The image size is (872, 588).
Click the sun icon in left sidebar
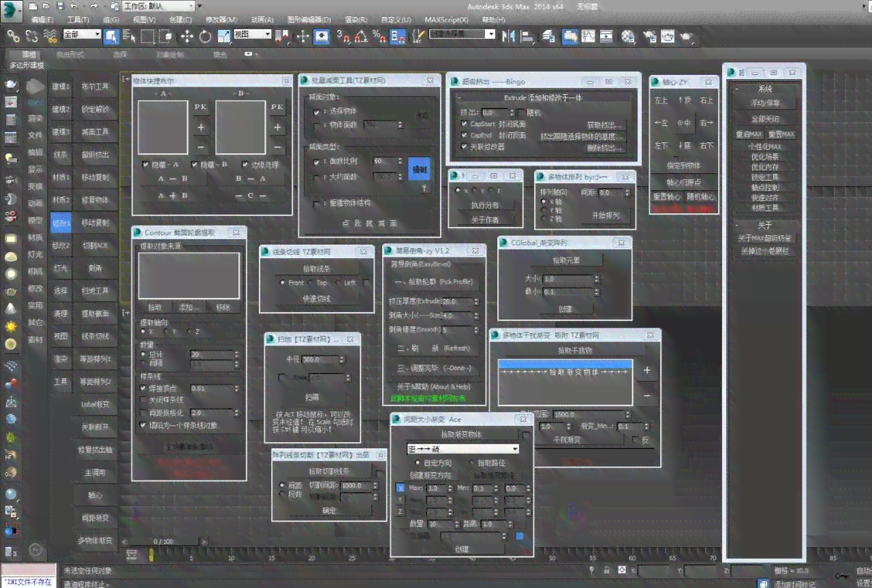pos(11,326)
